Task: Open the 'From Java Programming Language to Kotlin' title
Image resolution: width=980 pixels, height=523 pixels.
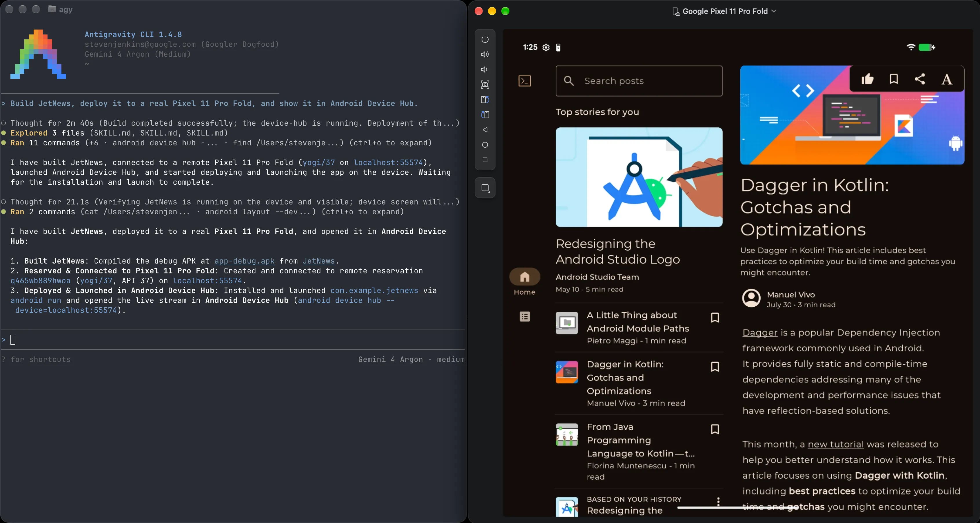Action: coord(641,440)
